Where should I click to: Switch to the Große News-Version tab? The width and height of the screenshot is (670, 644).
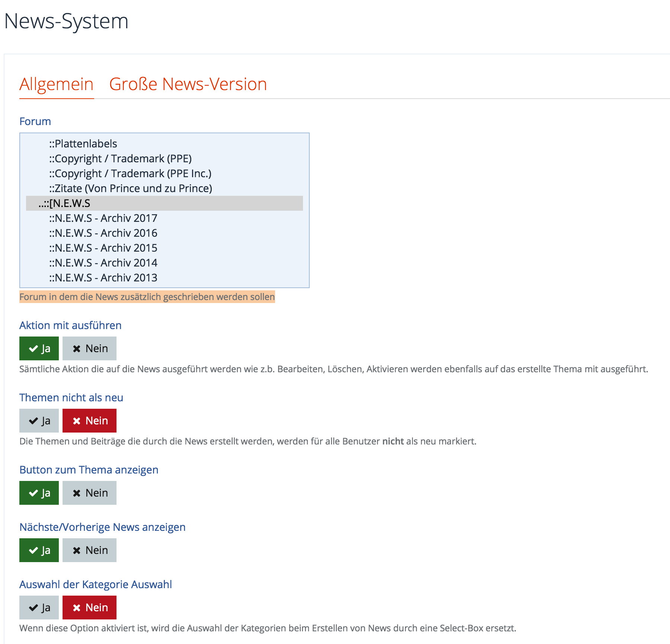pyautogui.click(x=188, y=84)
